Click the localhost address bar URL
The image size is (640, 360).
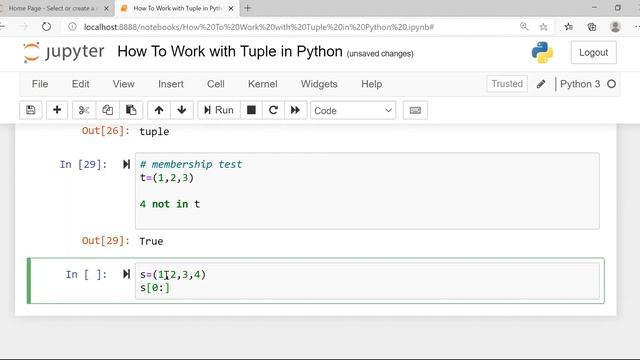point(259,27)
